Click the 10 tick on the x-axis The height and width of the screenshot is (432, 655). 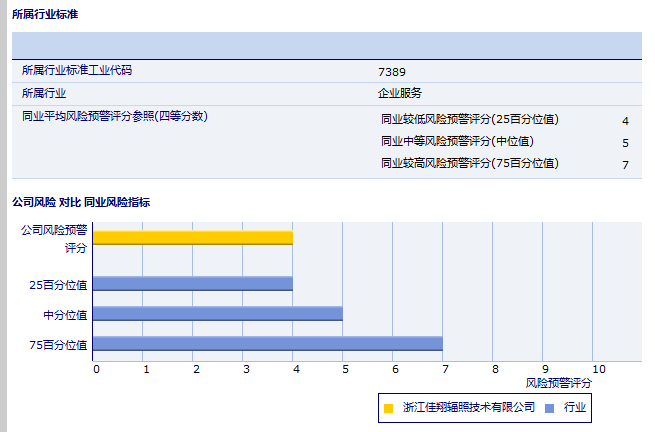(598, 369)
